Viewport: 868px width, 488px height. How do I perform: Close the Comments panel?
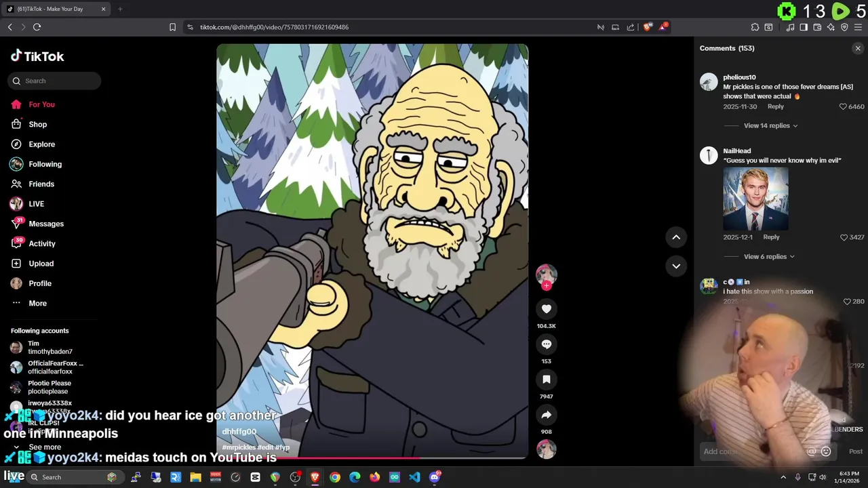[858, 48]
